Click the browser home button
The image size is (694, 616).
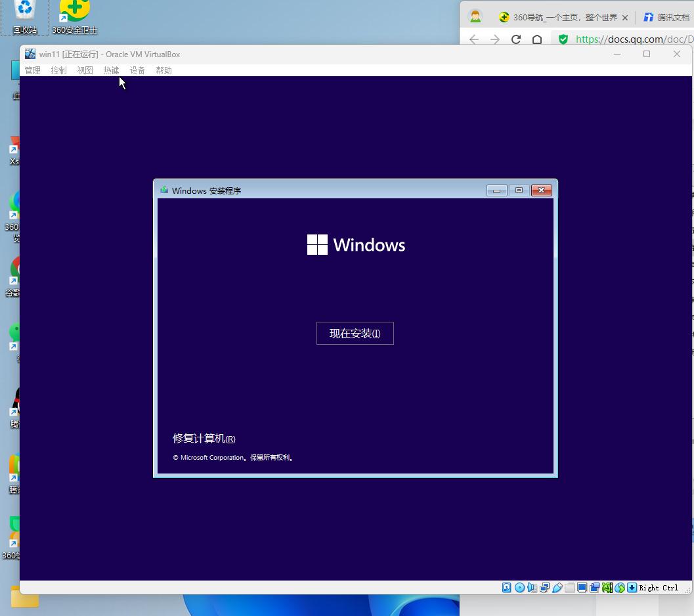point(537,39)
